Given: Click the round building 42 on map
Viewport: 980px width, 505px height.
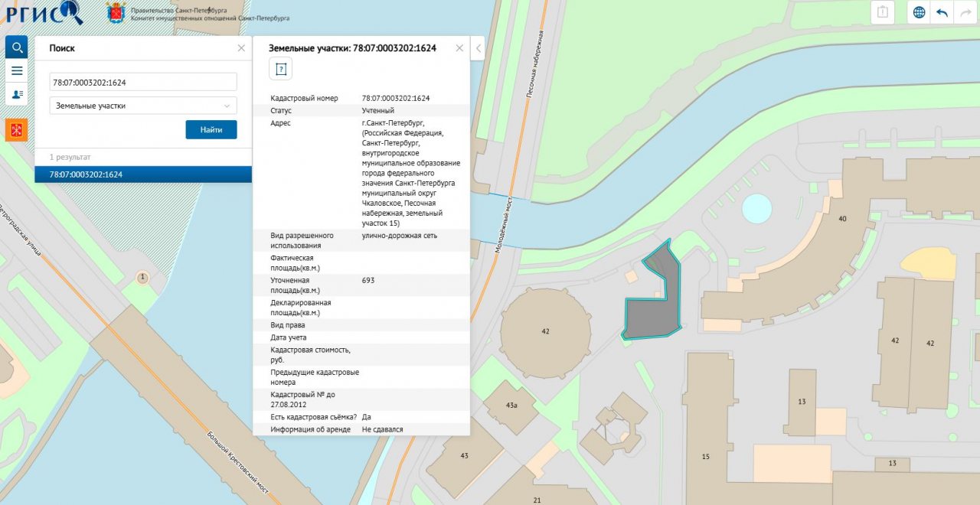Looking at the screenshot, I should (x=545, y=333).
